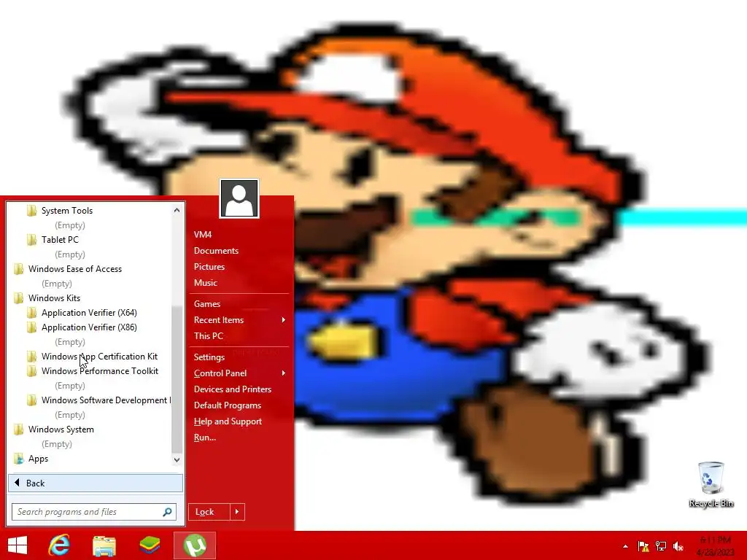The width and height of the screenshot is (747, 560).
Task: Open Devices and Printers
Action: [x=233, y=389]
